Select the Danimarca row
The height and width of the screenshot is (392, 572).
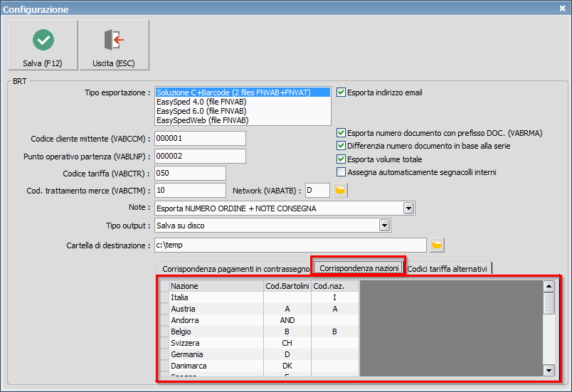(x=260, y=366)
